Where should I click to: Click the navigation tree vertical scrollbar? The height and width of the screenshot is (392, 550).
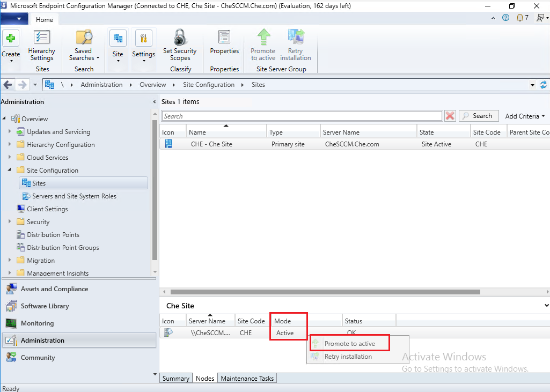pyautogui.click(x=155, y=190)
